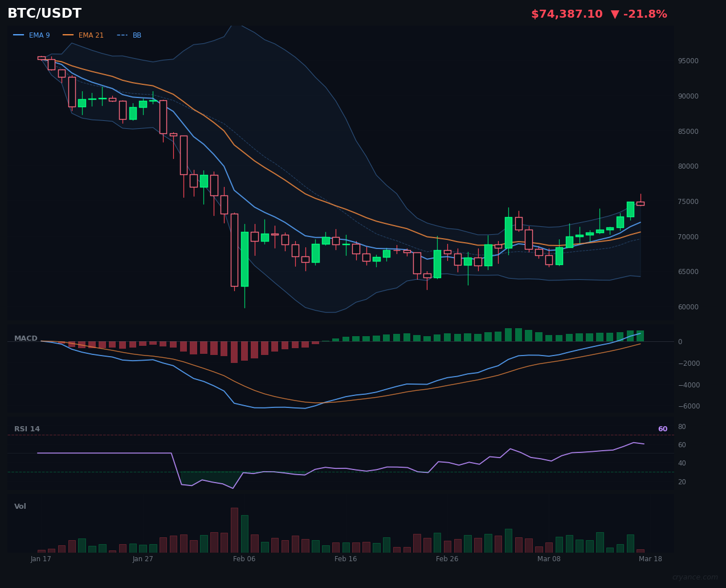726x588 pixels.
Task: Click the RSI value badge showing 60
Action: pyautogui.click(x=662, y=428)
